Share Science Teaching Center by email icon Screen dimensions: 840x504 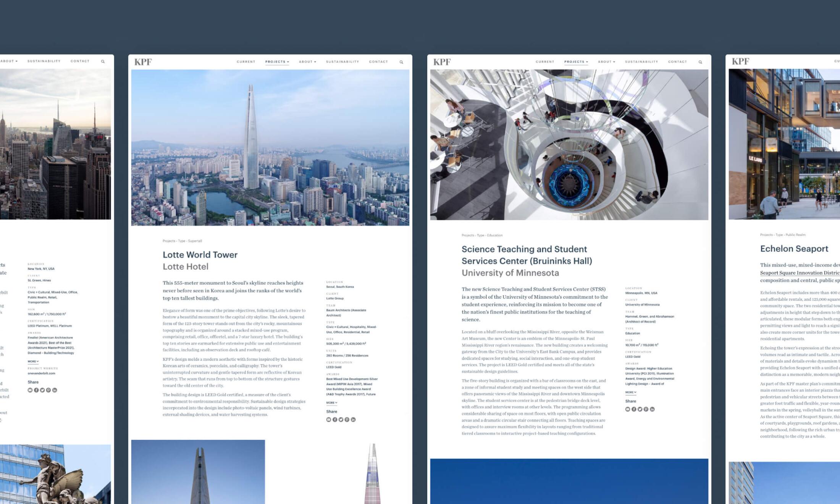pos(628,409)
